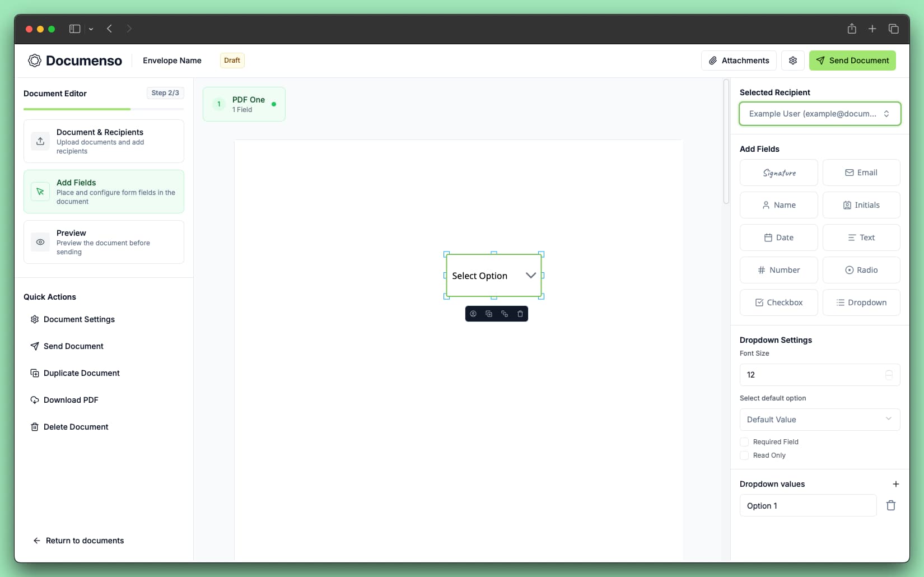Duplicate the dropdown field via its toolbar icon
The width and height of the screenshot is (924, 577).
point(489,314)
